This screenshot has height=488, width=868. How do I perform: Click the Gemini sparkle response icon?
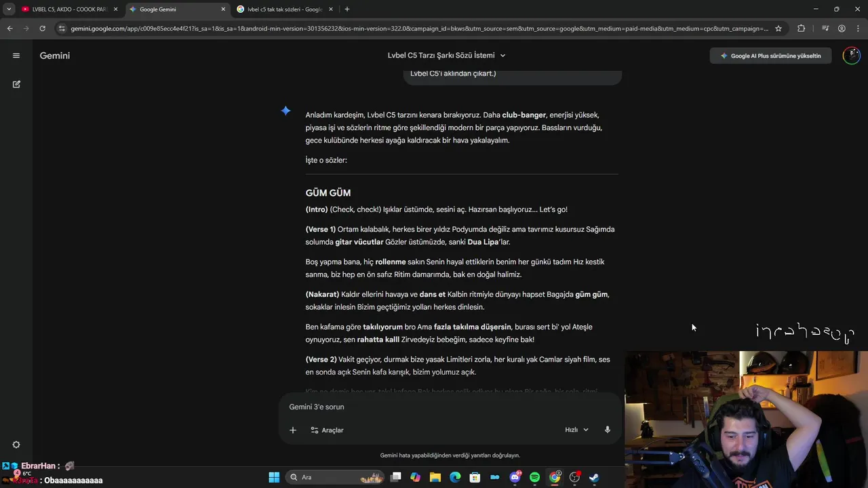click(x=285, y=111)
